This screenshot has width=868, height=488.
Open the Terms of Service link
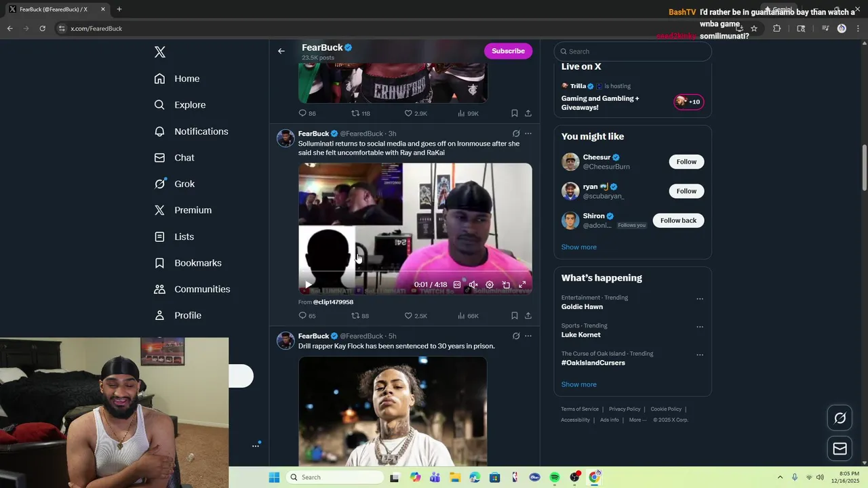click(x=580, y=409)
